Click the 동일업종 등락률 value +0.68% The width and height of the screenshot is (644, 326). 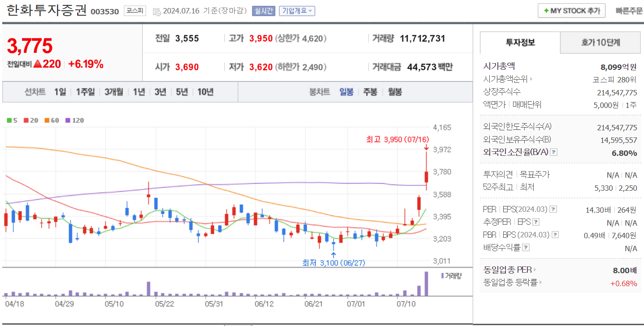623,283
